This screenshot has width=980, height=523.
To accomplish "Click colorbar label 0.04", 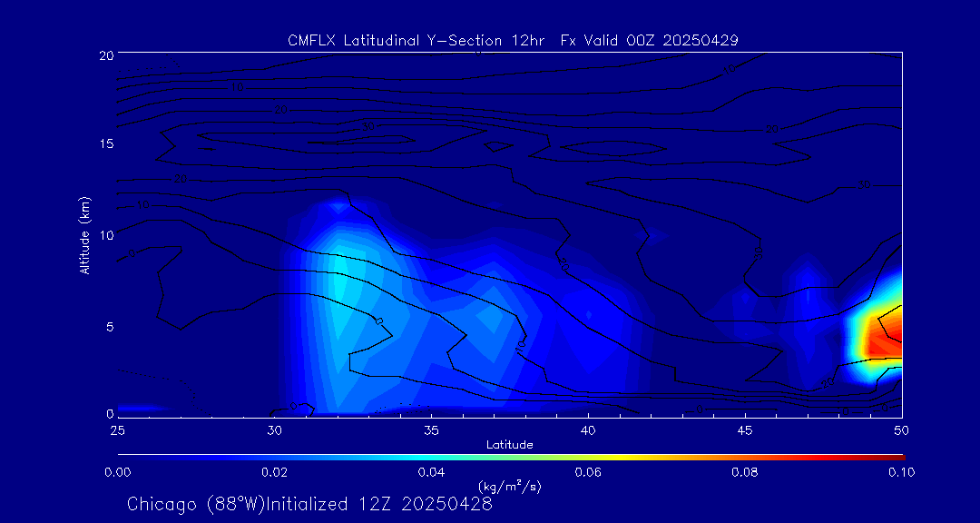I will 431,472.
